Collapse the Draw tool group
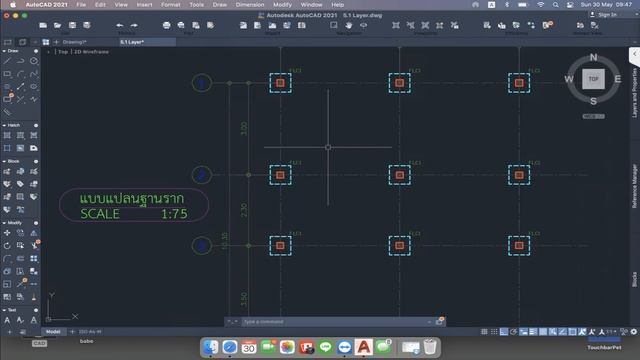Viewport: 640px width, 360px height. point(4,51)
